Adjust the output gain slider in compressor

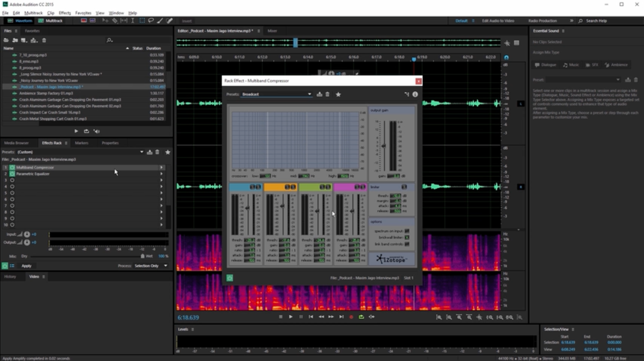coord(384,146)
